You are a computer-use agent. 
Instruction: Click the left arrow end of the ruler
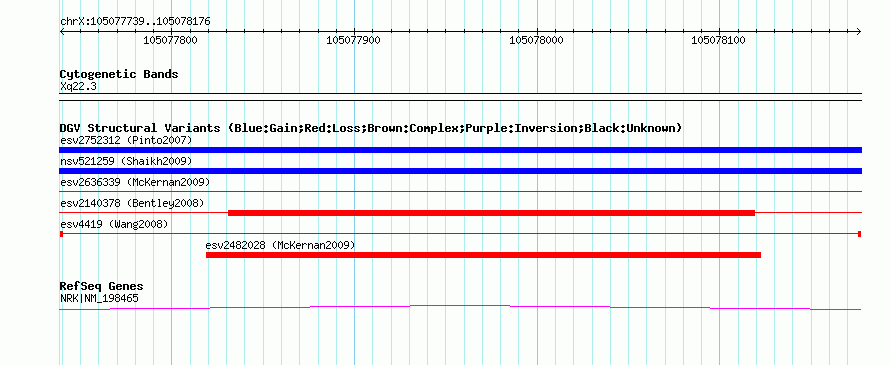62,31
